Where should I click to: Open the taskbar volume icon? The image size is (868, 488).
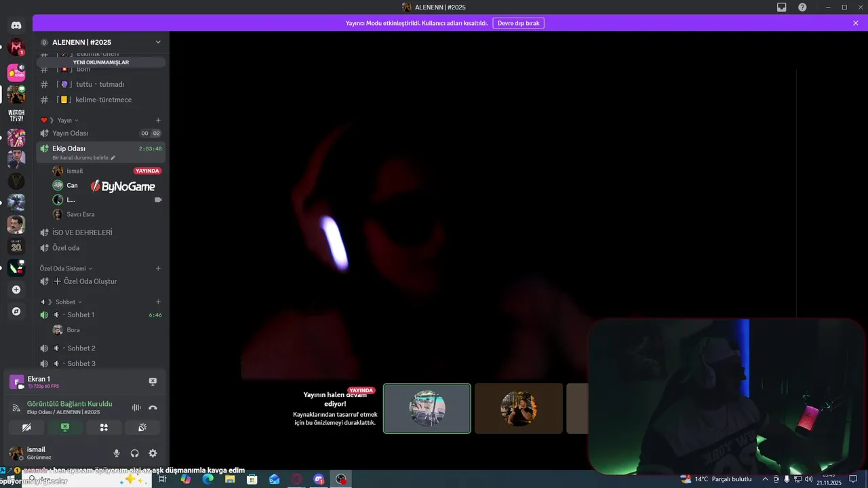point(808,479)
